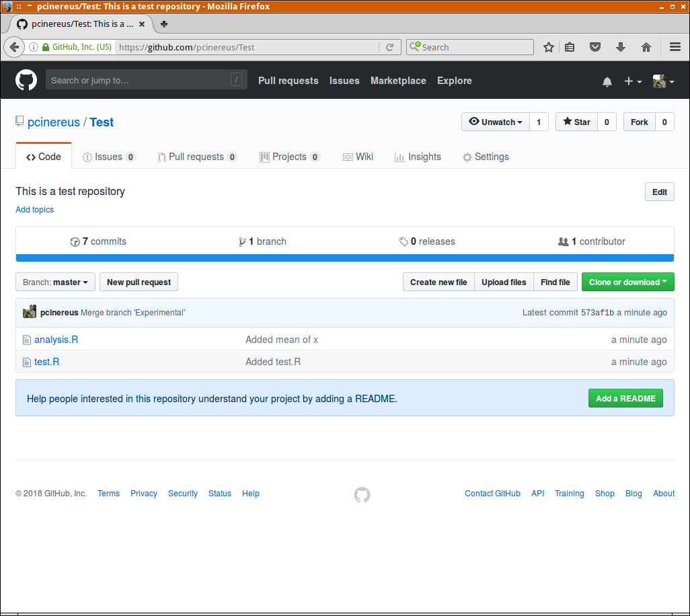The width and height of the screenshot is (690, 616).
Task: Fork the Test repository
Action: [x=640, y=122]
